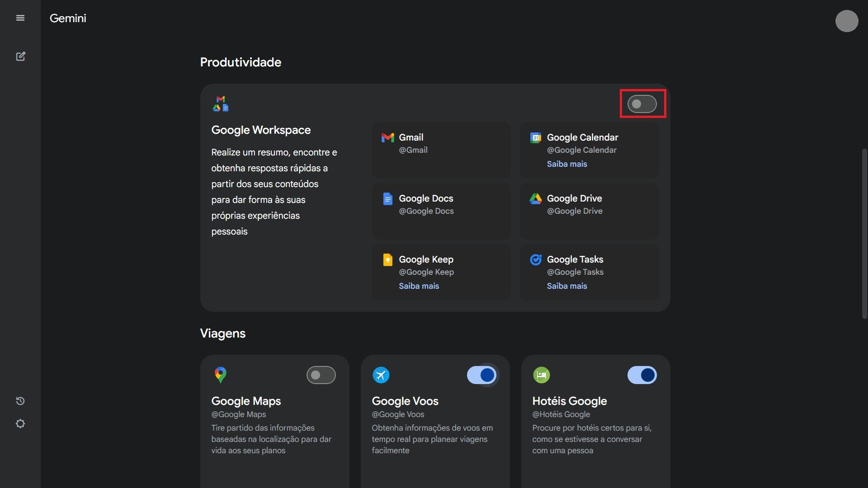868x488 pixels.
Task: Open the activity history icon
Action: click(x=20, y=401)
